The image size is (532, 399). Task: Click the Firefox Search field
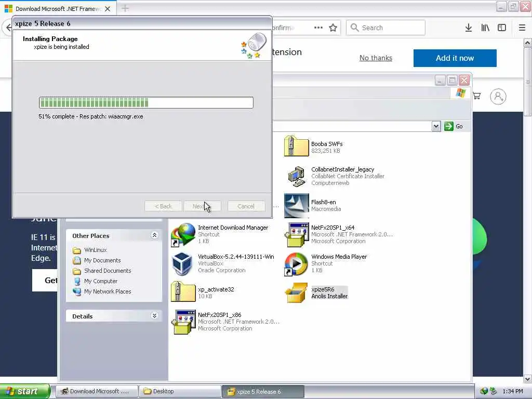click(385, 28)
